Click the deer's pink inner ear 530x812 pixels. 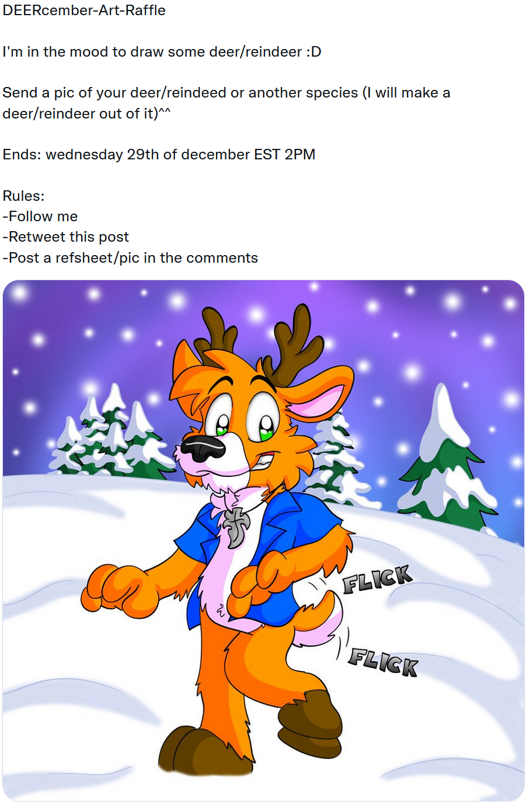pyautogui.click(x=319, y=403)
